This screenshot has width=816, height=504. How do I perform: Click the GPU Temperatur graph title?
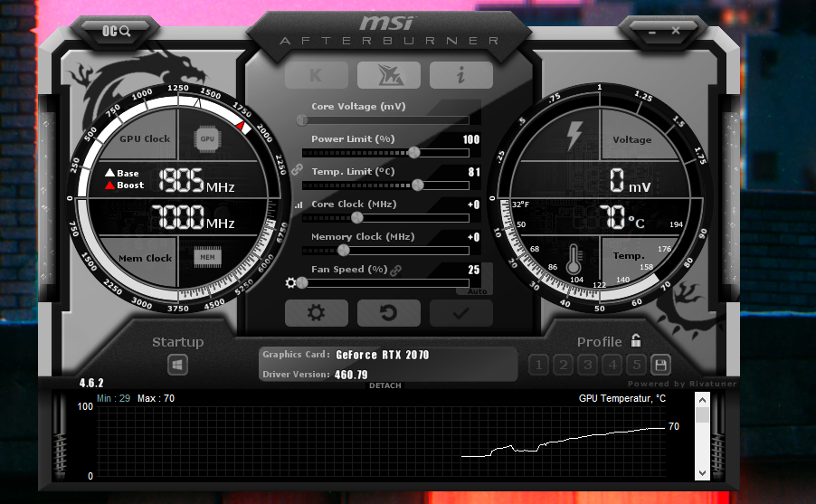click(621, 398)
